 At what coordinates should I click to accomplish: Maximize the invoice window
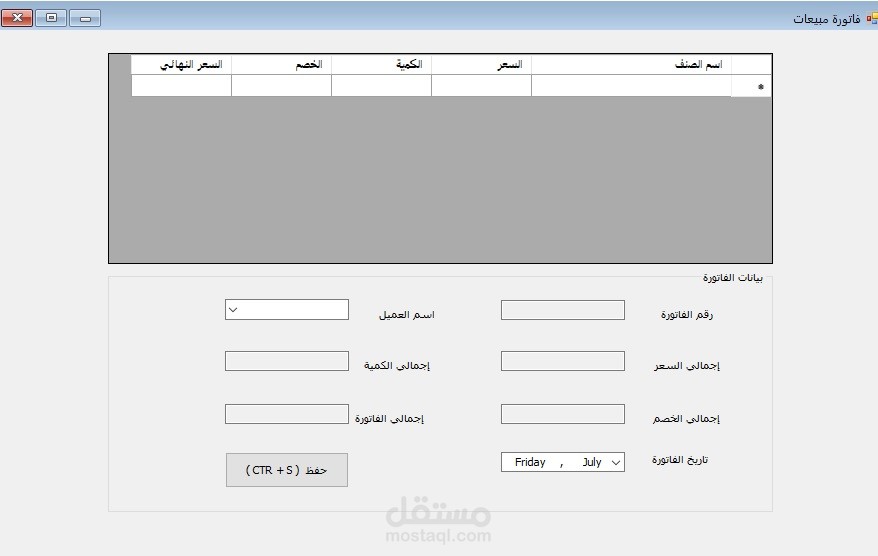(x=52, y=18)
